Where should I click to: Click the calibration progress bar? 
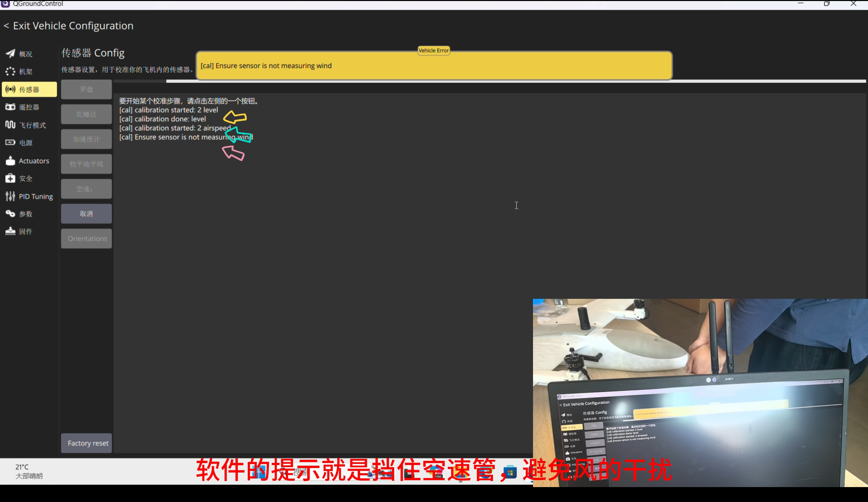(490, 81)
